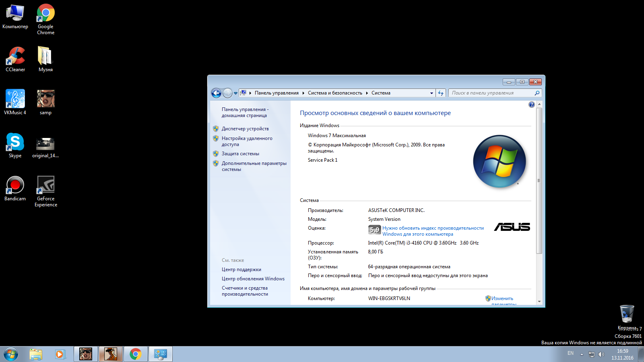Expand the chevron after Система и безопасность

pos(367,93)
